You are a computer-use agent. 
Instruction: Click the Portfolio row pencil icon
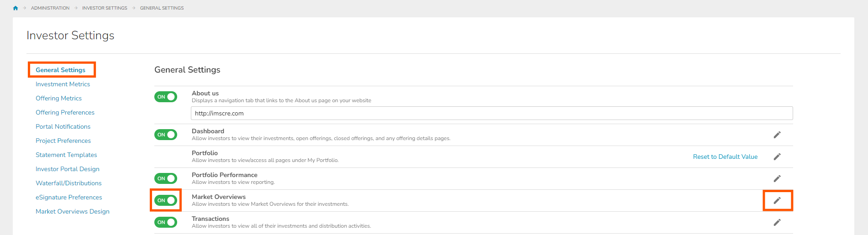click(777, 157)
